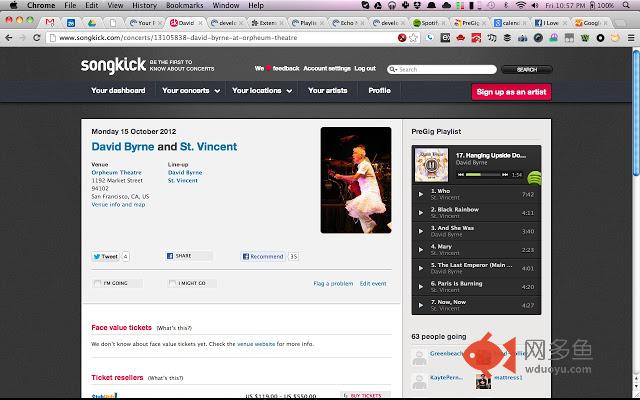Play track 7 Now, Now
Image resolution: width=640 pixels, height=400 pixels.
tap(421, 305)
